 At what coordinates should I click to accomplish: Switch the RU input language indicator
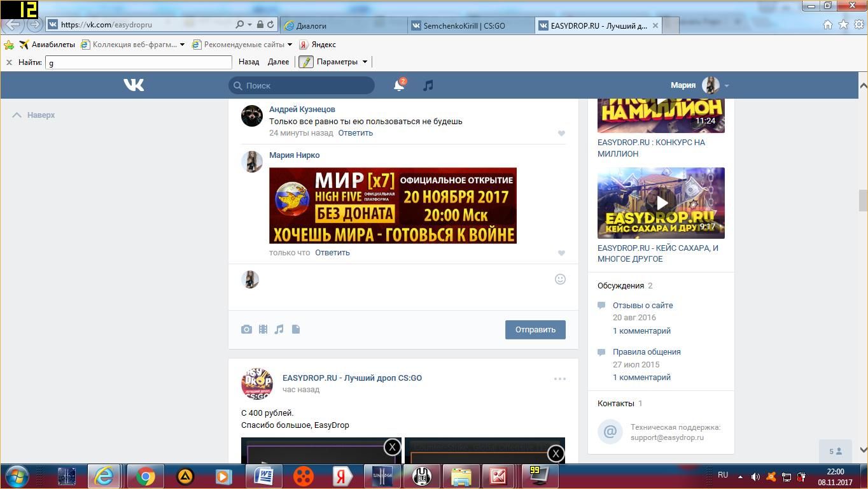click(x=723, y=475)
